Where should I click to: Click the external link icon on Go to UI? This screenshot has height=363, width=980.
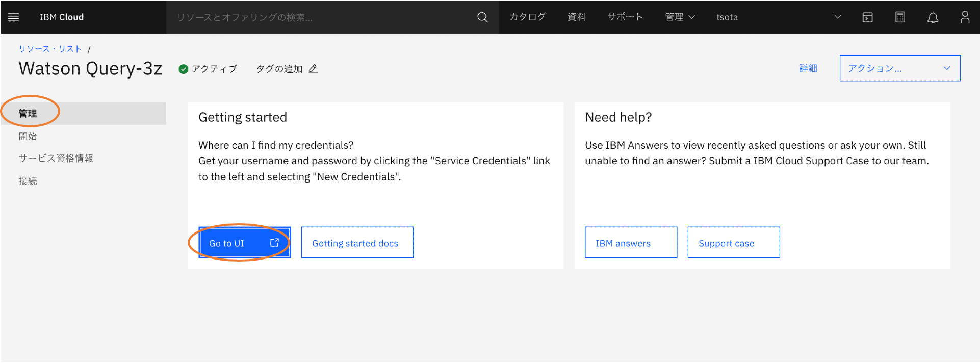pyautogui.click(x=274, y=243)
